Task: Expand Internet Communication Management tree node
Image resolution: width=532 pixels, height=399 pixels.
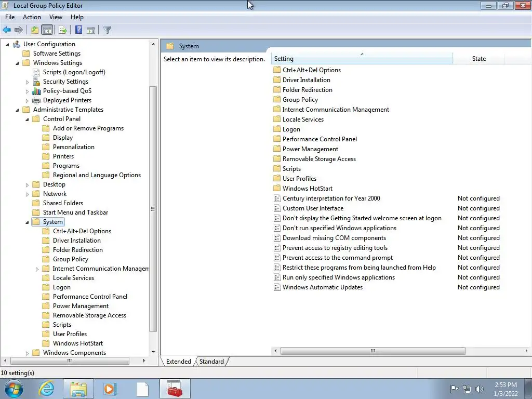Action: 37,269
